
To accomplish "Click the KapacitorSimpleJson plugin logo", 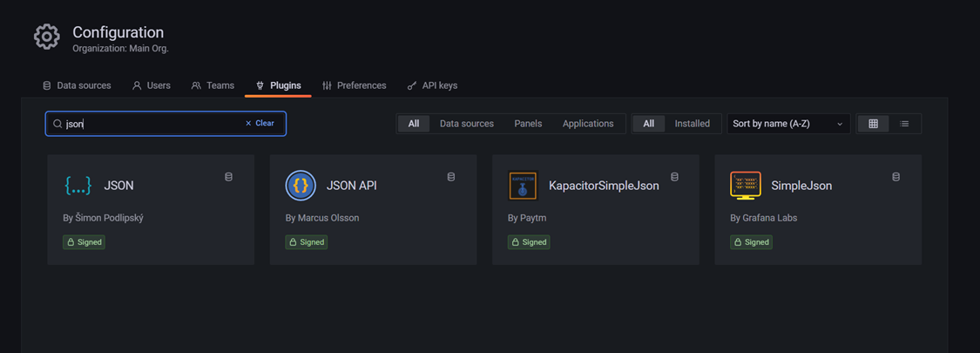I will click(x=524, y=186).
